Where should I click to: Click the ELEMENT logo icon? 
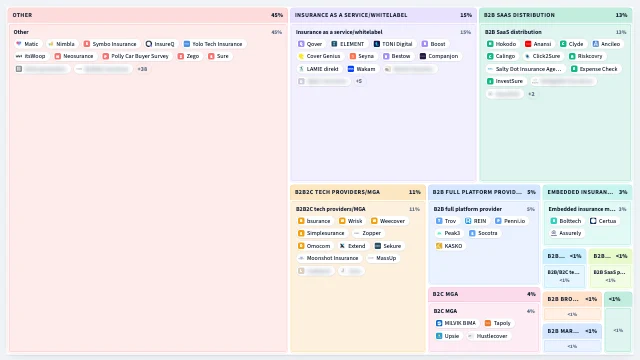click(x=334, y=44)
